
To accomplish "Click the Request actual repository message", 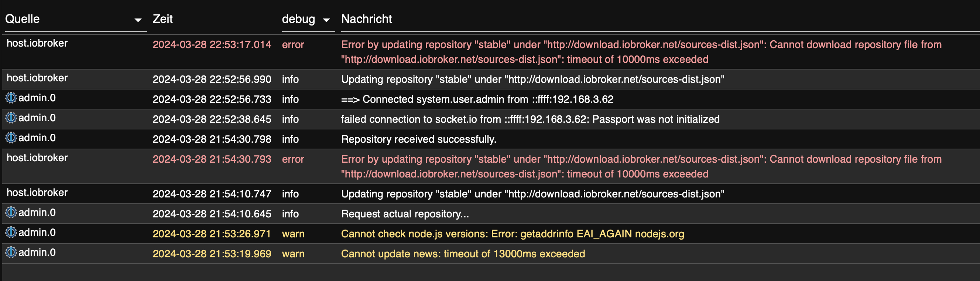I will pyautogui.click(x=405, y=214).
